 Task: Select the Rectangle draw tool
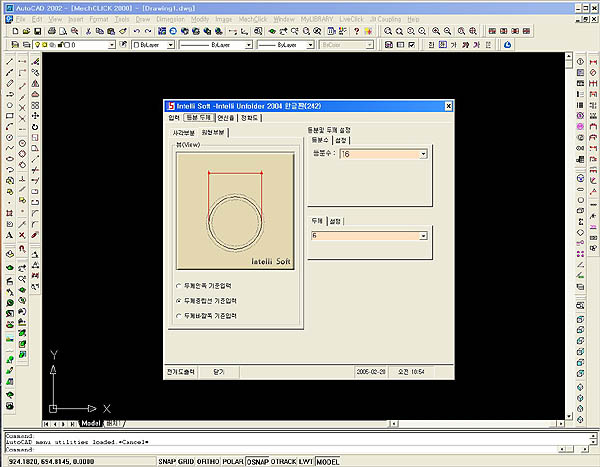pyautogui.click(x=10, y=116)
